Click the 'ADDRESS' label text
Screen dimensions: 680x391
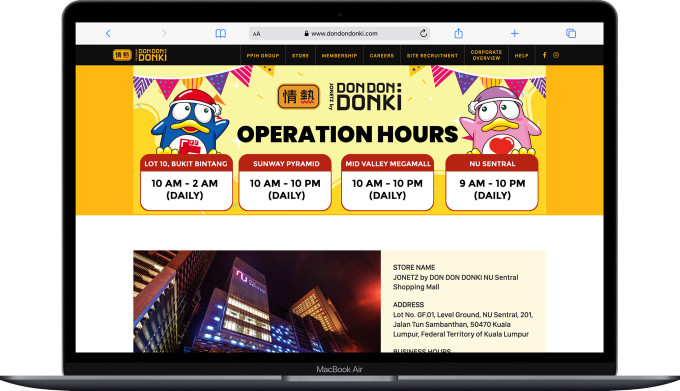click(x=408, y=305)
